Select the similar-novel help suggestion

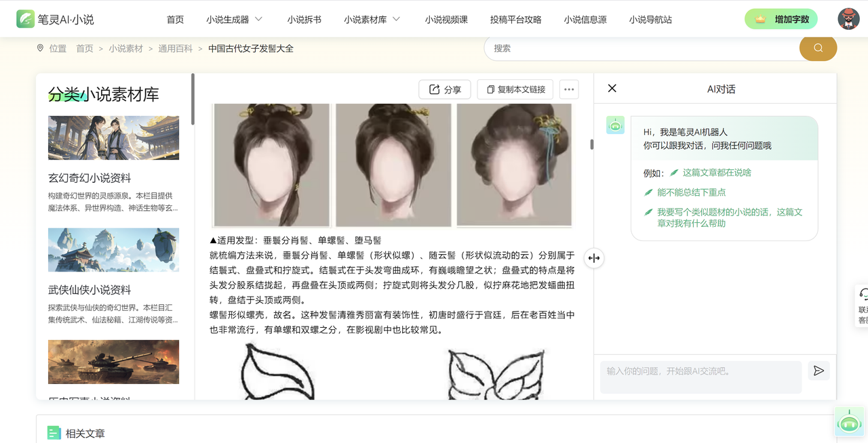pyautogui.click(x=730, y=217)
